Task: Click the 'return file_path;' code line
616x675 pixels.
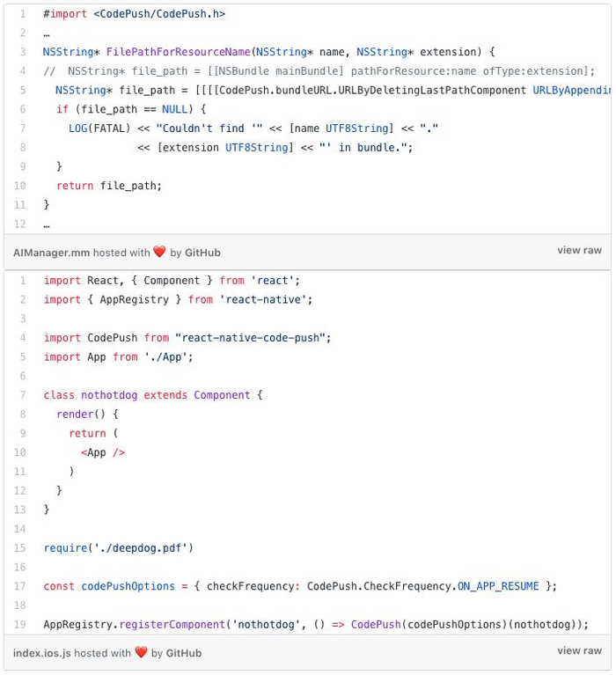Action: pos(109,186)
